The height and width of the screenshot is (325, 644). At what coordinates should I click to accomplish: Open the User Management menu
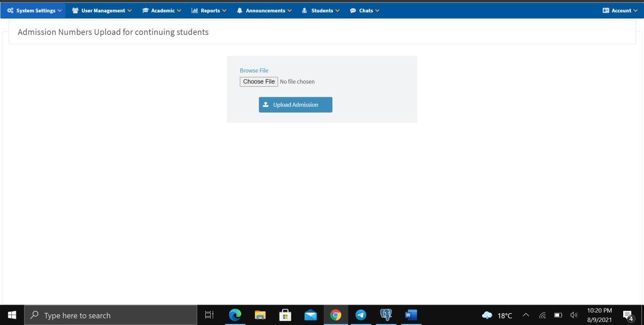pyautogui.click(x=103, y=10)
